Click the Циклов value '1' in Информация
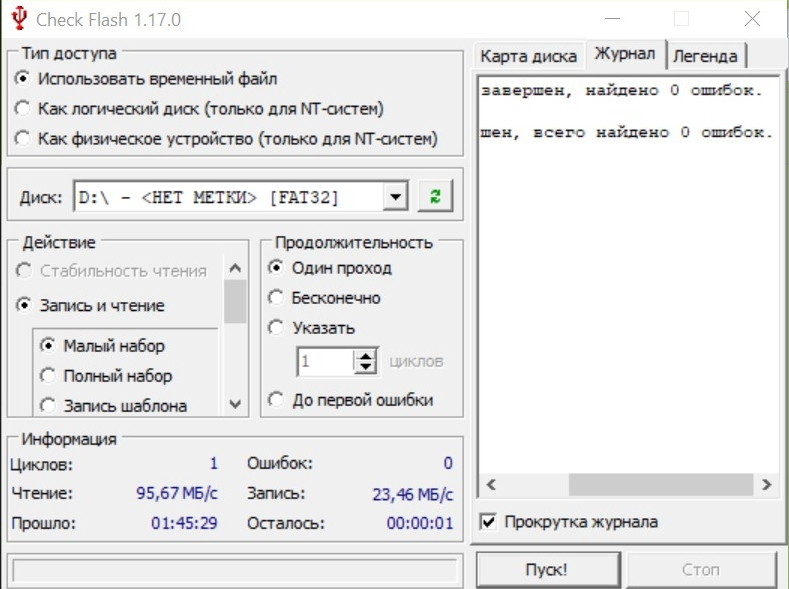 [214, 463]
